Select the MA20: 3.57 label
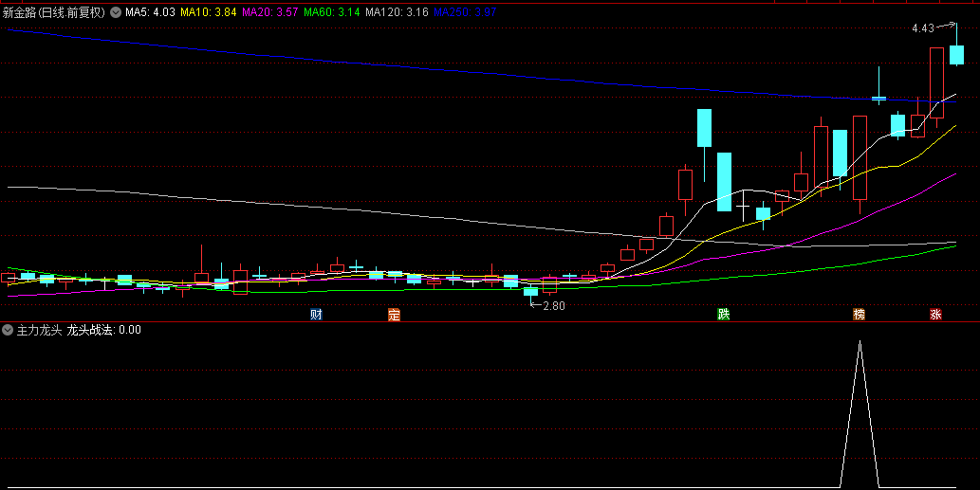The image size is (980, 490). [x=270, y=12]
